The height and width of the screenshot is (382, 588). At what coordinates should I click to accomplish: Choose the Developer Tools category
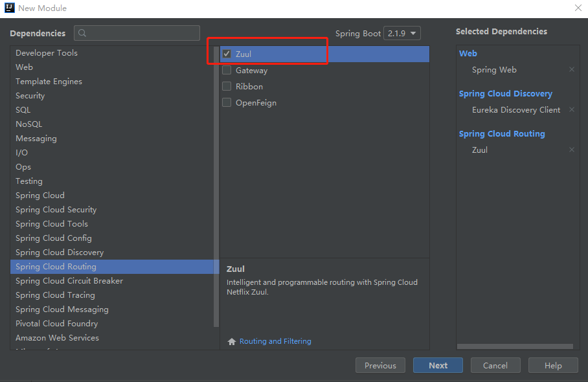47,53
